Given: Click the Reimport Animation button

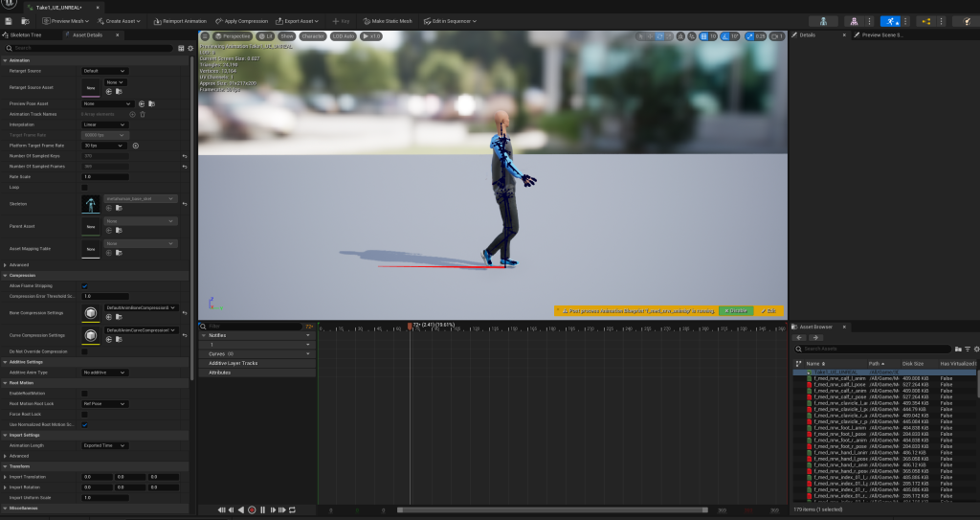Looking at the screenshot, I should point(180,21).
